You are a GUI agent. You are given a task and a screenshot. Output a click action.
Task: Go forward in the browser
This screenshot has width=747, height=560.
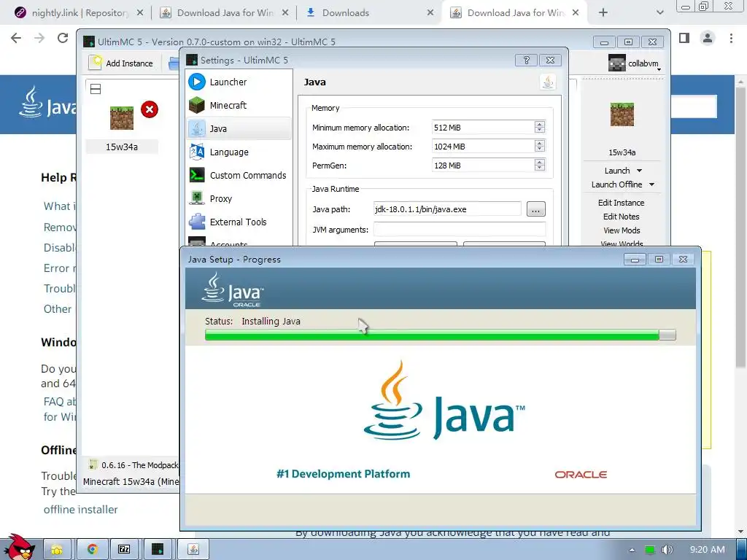(39, 38)
